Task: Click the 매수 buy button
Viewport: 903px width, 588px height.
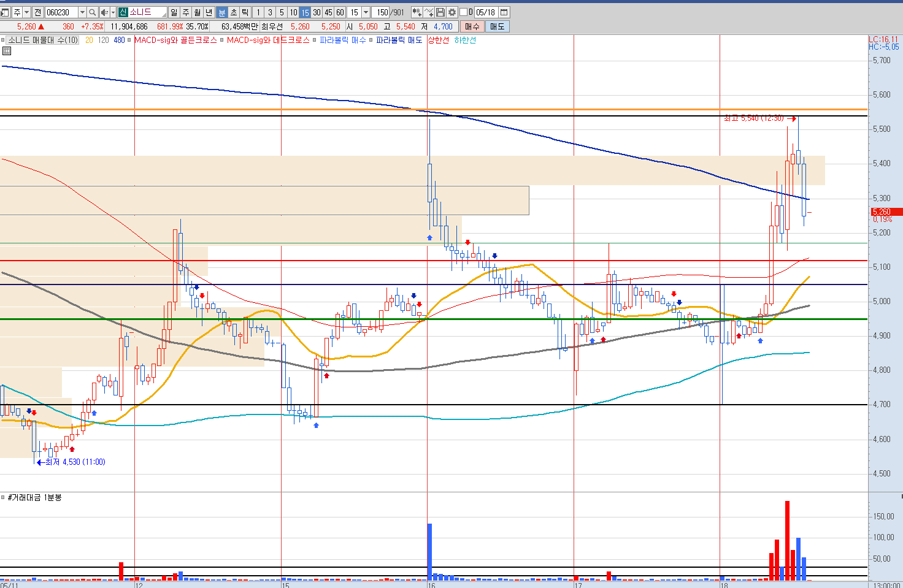Action: tap(472, 26)
